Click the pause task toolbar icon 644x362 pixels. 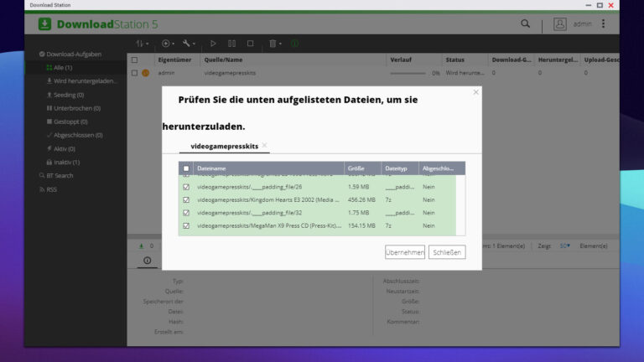point(231,44)
